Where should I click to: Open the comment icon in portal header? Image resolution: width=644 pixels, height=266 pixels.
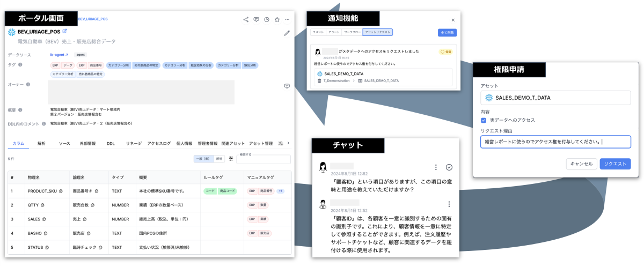pyautogui.click(x=256, y=19)
